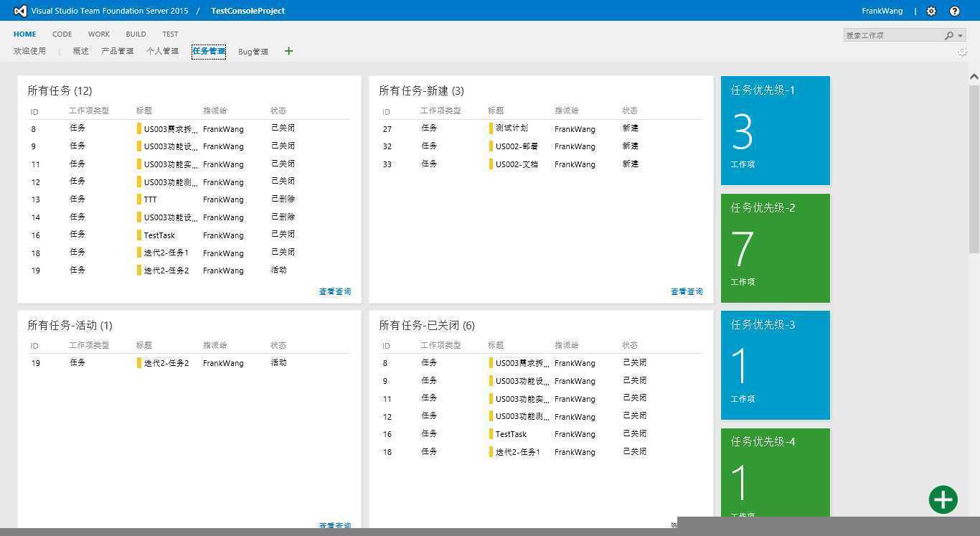Add a new dashboard with green plus
The image size is (980, 536).
[x=288, y=51]
